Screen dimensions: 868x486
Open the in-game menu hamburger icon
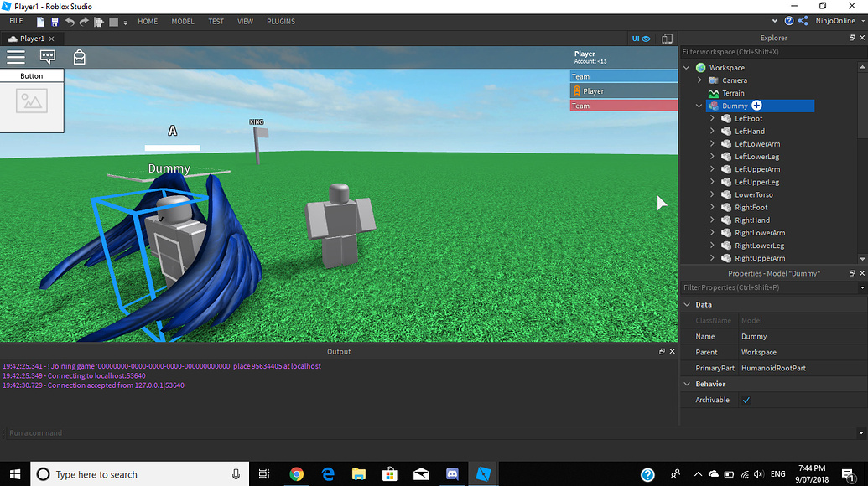coord(15,57)
